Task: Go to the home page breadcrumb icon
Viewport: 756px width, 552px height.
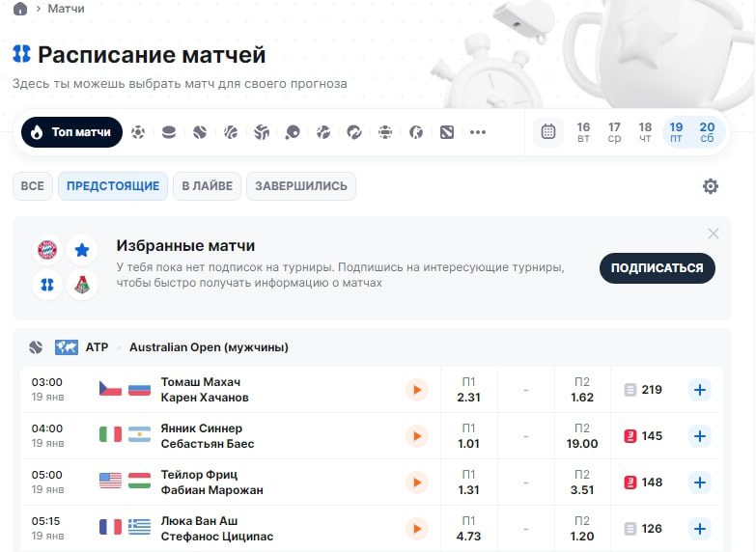Action: coord(20,8)
